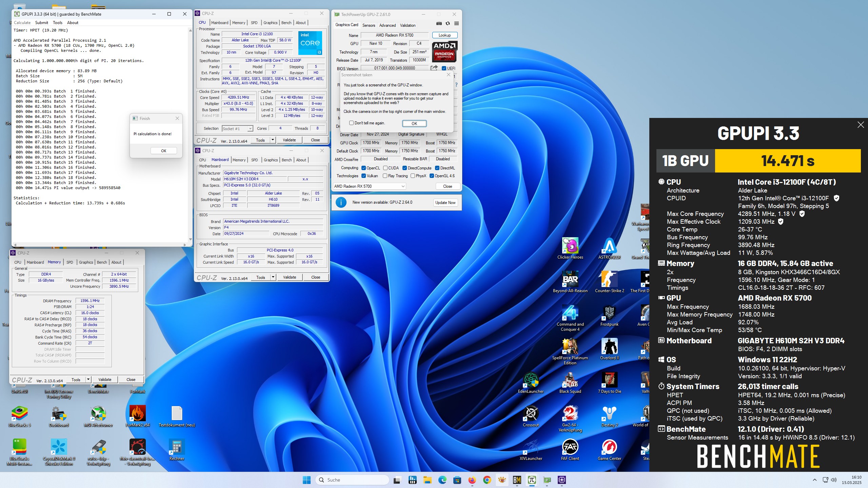Click the CPU-Z purple chip taskbar icon
Screen dimensions: 868x488
(x=562, y=480)
